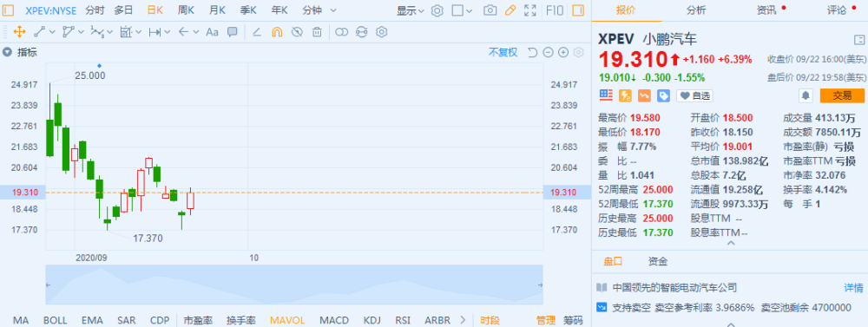Select the angle drawing tool

pos(257,32)
